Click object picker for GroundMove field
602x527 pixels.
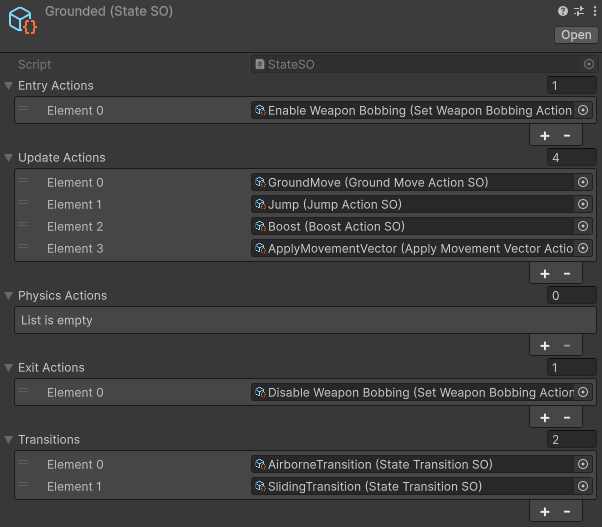(583, 183)
